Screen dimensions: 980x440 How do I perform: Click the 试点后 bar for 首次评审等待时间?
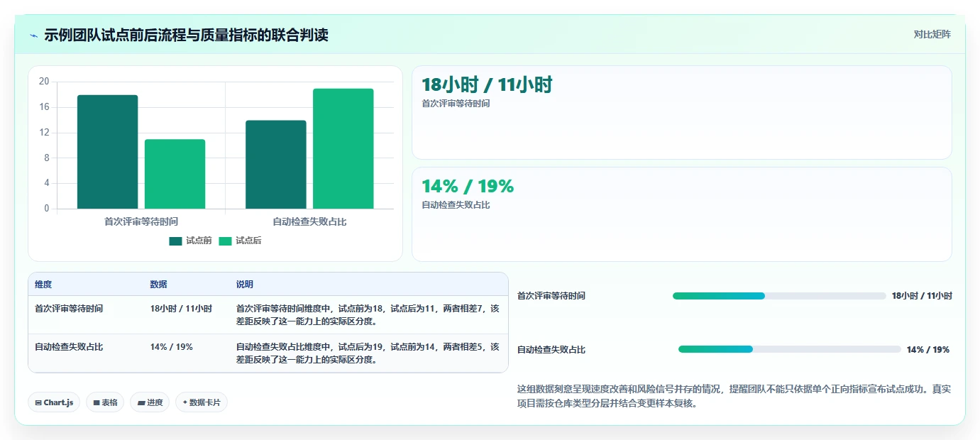tap(175, 174)
